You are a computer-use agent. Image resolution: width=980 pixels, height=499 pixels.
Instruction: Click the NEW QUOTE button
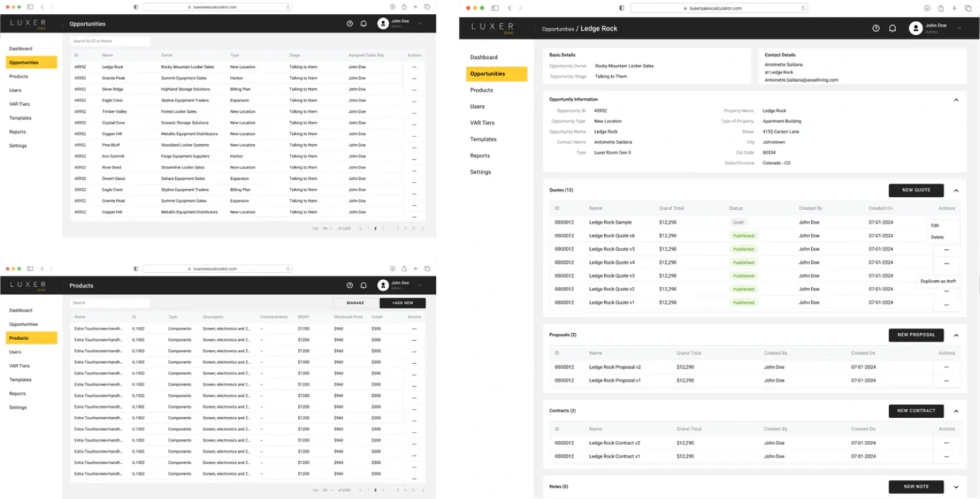click(x=916, y=190)
